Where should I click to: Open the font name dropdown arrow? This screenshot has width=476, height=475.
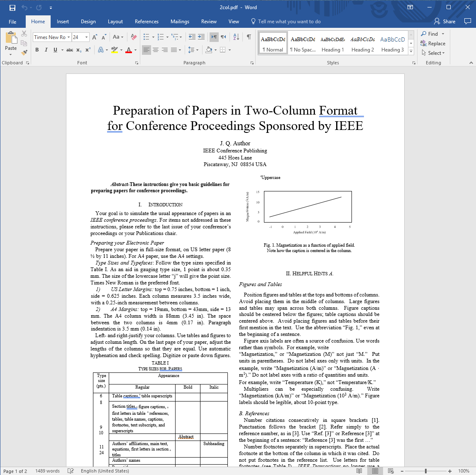[x=68, y=37]
